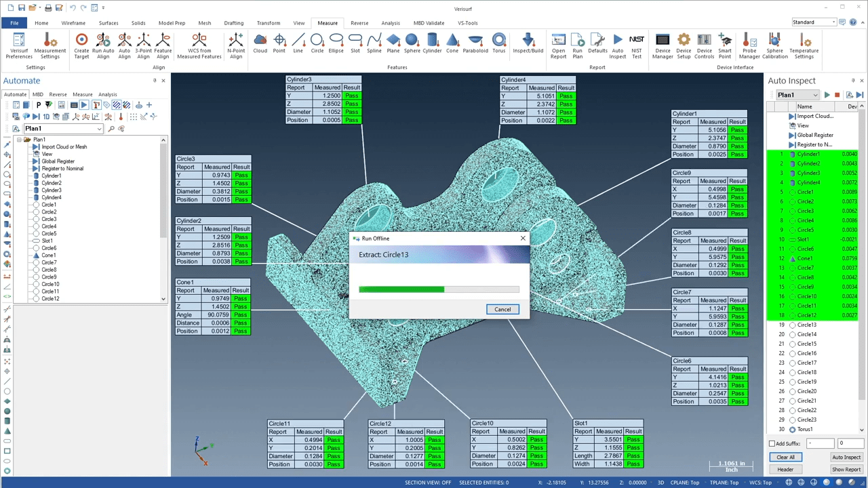Select the Point feature tool
This screenshot has height=488, width=868.
[279, 43]
